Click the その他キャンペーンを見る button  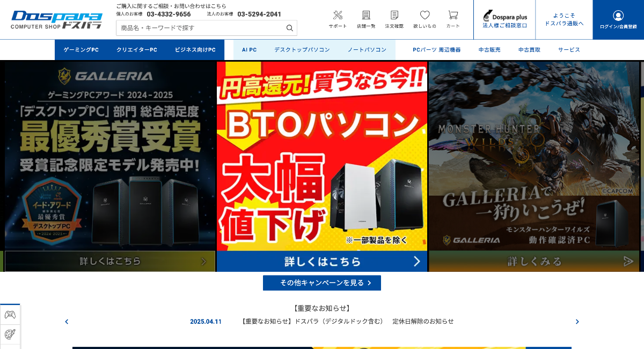[322, 283]
